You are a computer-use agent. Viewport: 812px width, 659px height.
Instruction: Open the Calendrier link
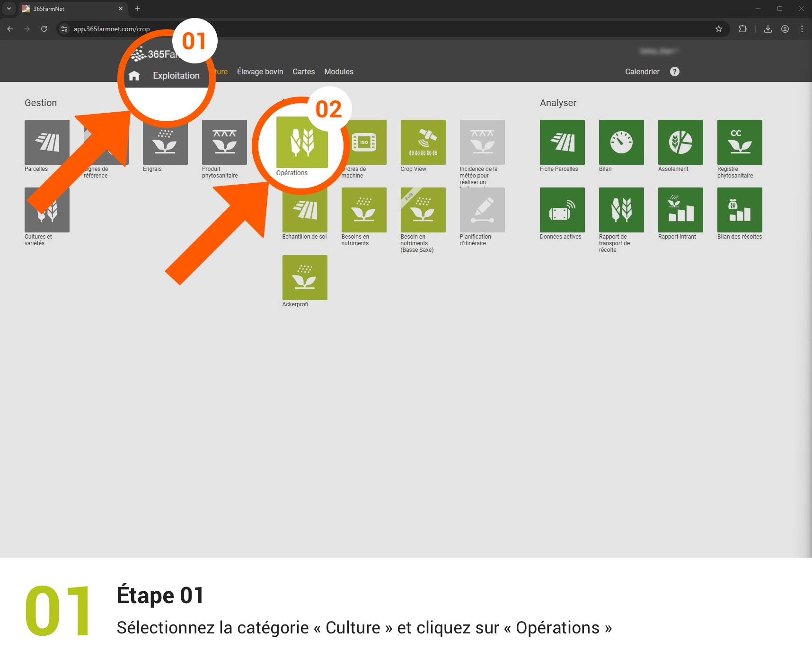(x=642, y=71)
